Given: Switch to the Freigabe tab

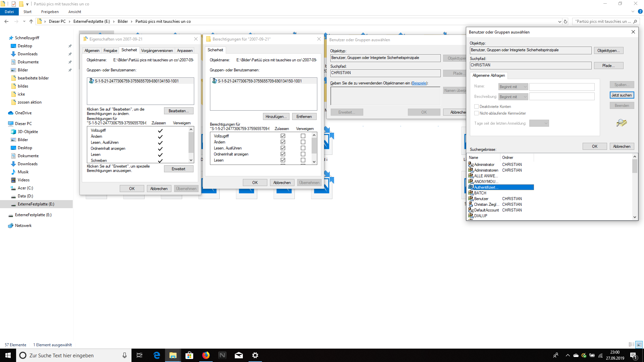Looking at the screenshot, I should point(110,51).
